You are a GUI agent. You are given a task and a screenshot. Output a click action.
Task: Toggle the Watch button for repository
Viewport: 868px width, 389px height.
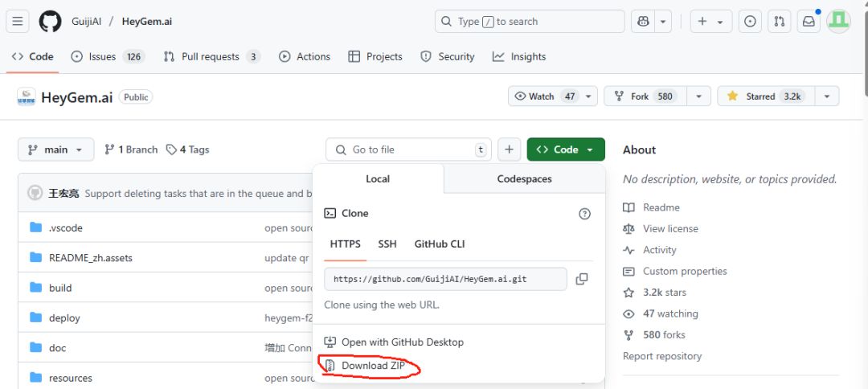point(543,96)
